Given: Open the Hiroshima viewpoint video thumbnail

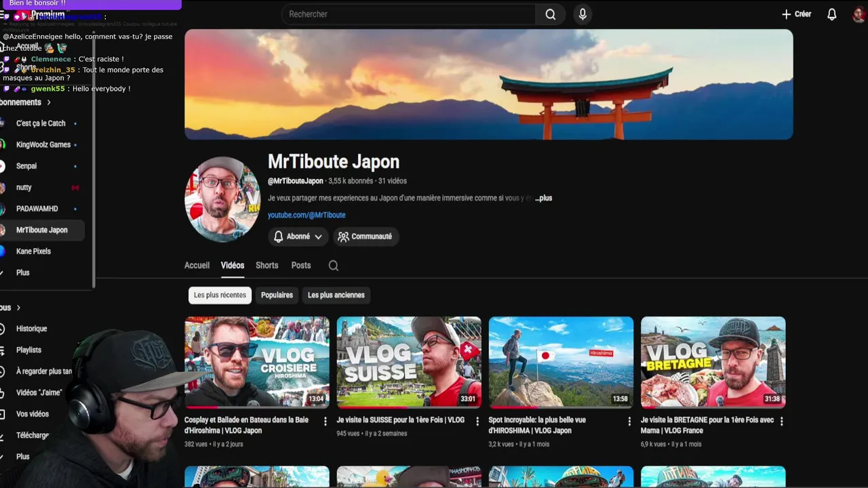Looking at the screenshot, I should [561, 363].
